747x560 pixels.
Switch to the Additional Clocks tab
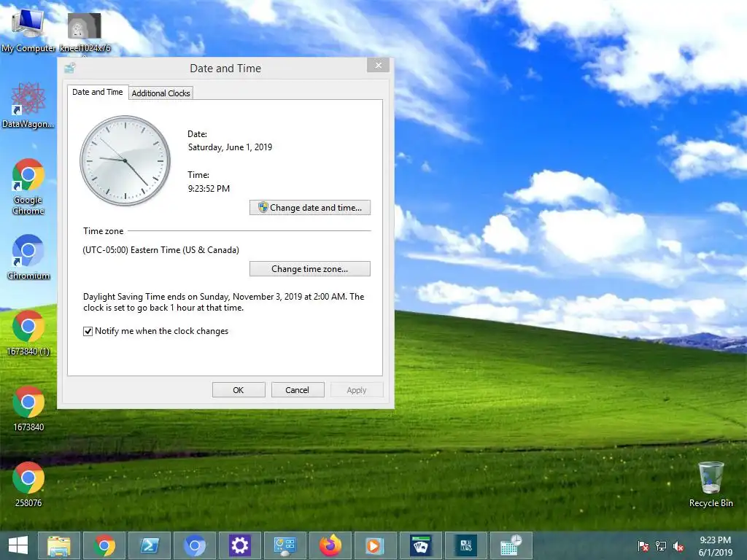[x=161, y=93]
